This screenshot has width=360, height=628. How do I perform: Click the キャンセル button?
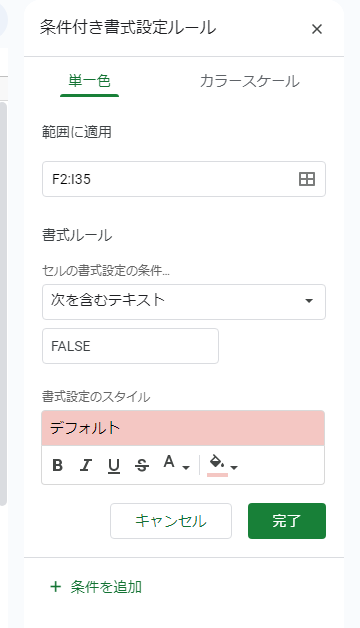pos(171,521)
